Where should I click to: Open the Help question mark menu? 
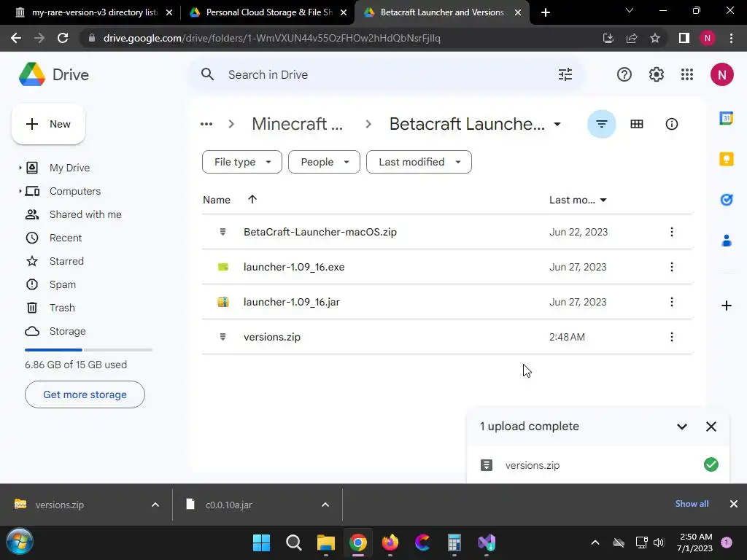click(624, 74)
